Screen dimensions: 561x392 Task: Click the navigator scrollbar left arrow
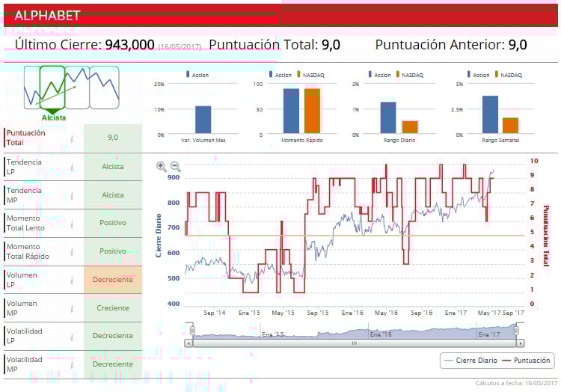click(189, 343)
